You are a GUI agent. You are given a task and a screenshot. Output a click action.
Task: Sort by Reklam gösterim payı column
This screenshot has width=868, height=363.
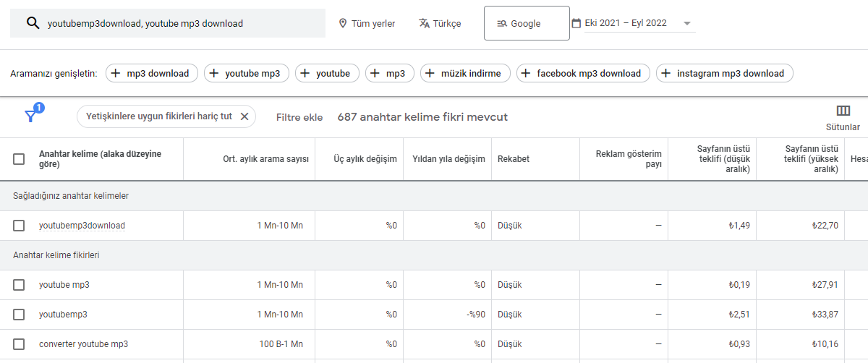click(x=629, y=159)
